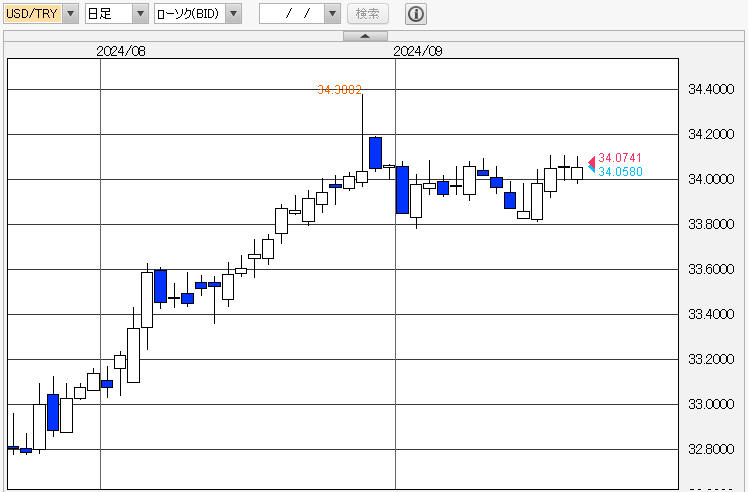Viewport: 748px width, 492px height.
Task: Click the 34.3882 high price label
Action: [340, 90]
